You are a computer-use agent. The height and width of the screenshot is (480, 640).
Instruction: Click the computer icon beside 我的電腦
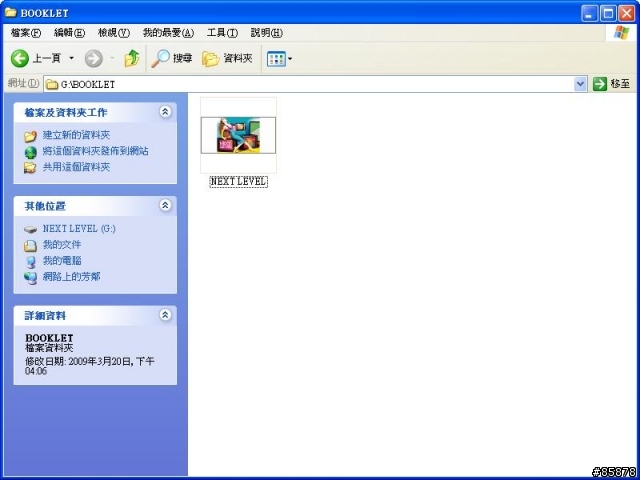[31, 262]
